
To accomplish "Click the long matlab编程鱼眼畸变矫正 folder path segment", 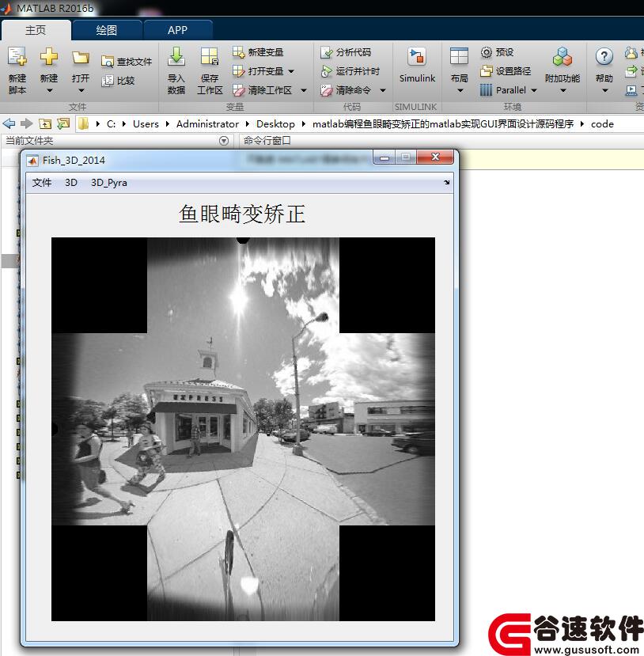I will pos(443,123).
